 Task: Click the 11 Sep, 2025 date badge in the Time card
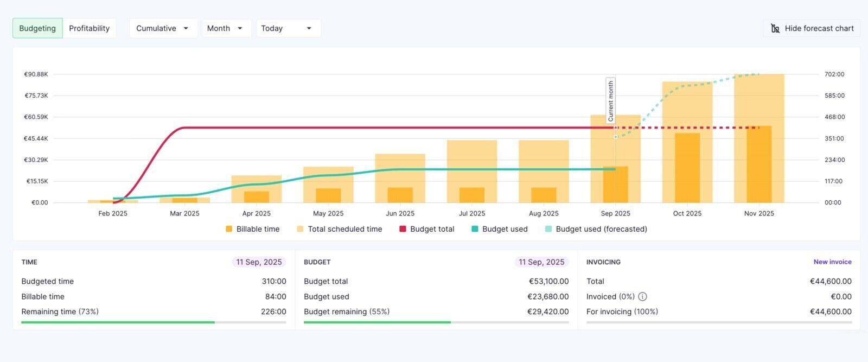259,262
